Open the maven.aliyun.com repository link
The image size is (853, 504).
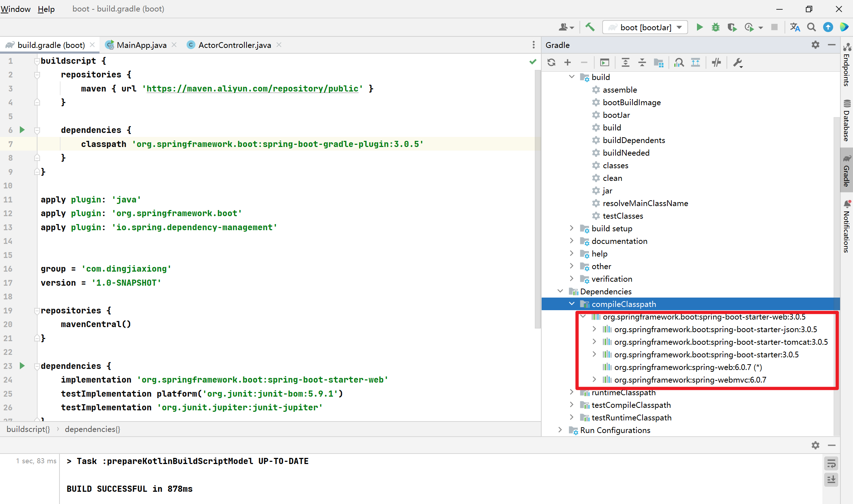click(x=252, y=89)
